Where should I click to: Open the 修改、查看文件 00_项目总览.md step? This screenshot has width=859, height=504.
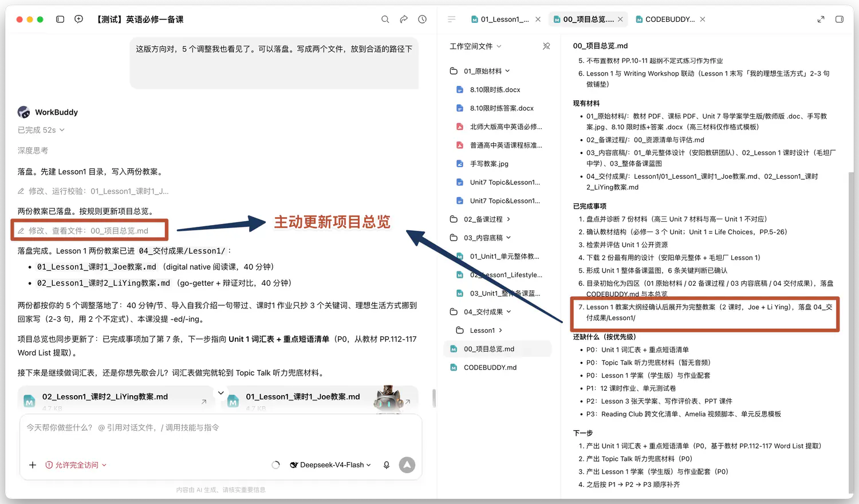83,231
